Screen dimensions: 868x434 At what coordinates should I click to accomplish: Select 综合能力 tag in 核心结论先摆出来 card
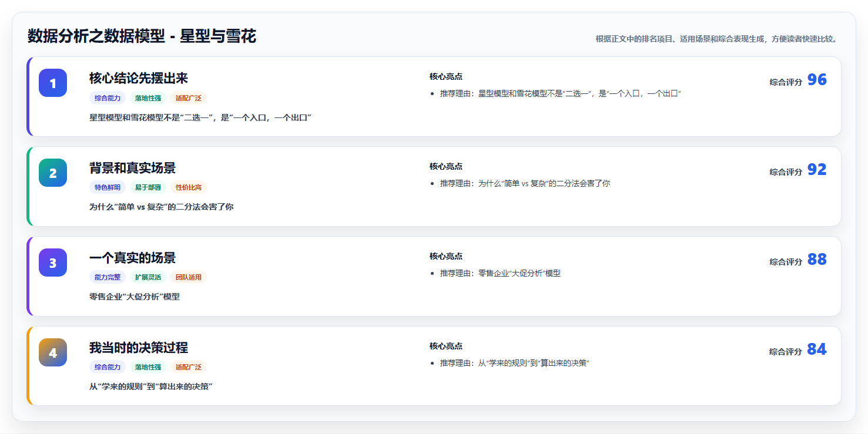pyautogui.click(x=108, y=98)
